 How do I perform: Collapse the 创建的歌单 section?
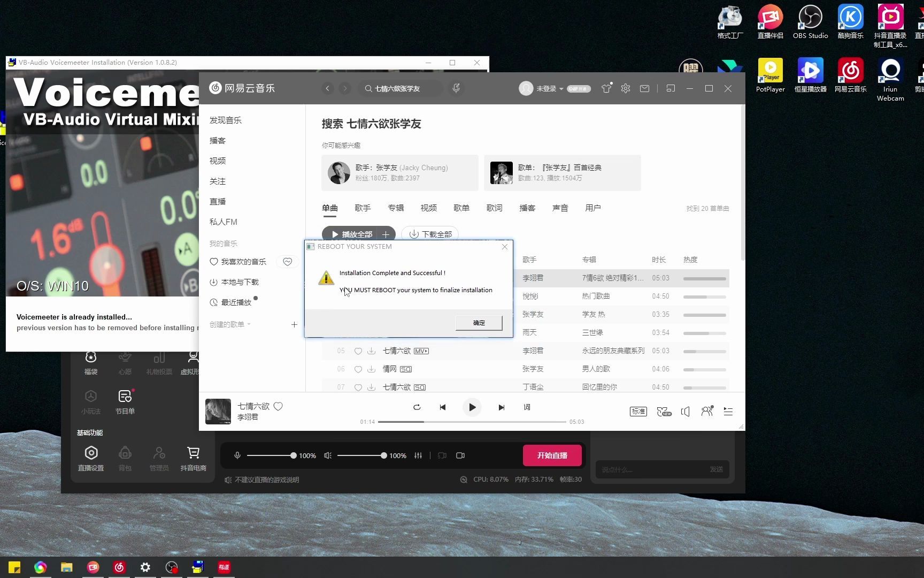230,324
